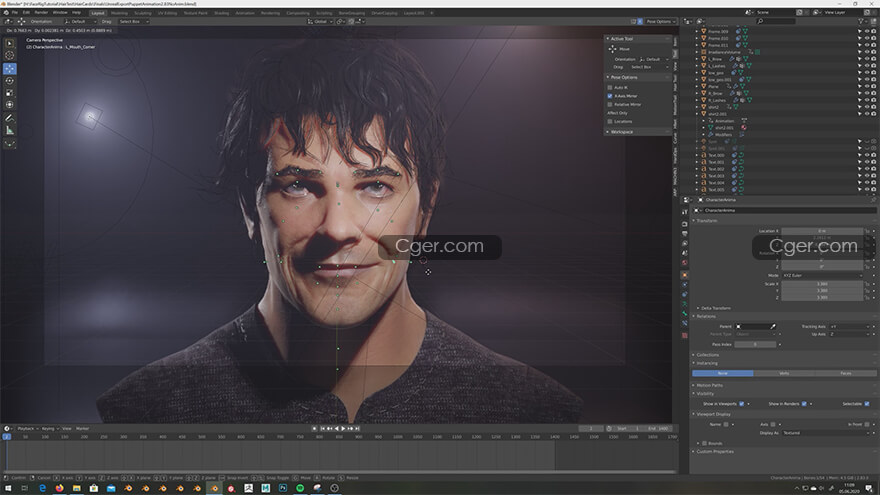Open the timeline Playback menu
The height and width of the screenshot is (495, 880).
[x=26, y=428]
